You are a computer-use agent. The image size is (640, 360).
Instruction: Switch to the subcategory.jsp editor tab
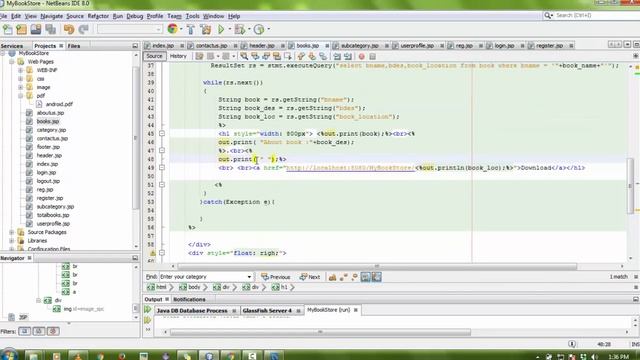[359, 46]
